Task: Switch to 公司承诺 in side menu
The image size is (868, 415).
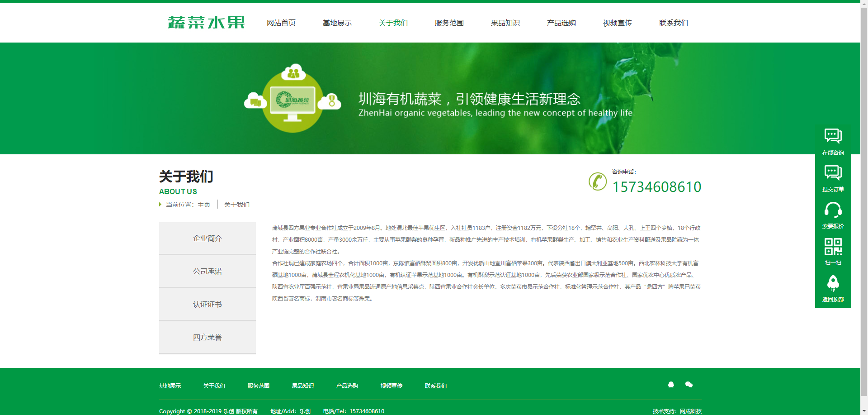Action: (x=208, y=272)
